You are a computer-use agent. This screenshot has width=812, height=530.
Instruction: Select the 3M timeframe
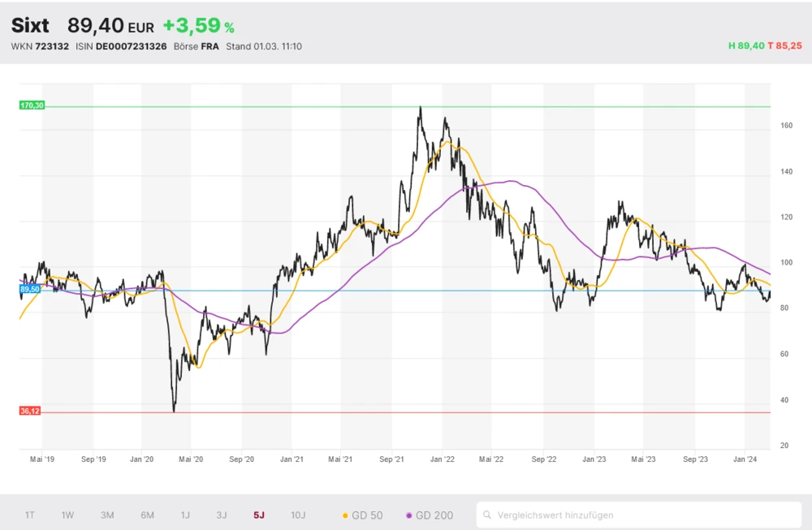point(106,515)
